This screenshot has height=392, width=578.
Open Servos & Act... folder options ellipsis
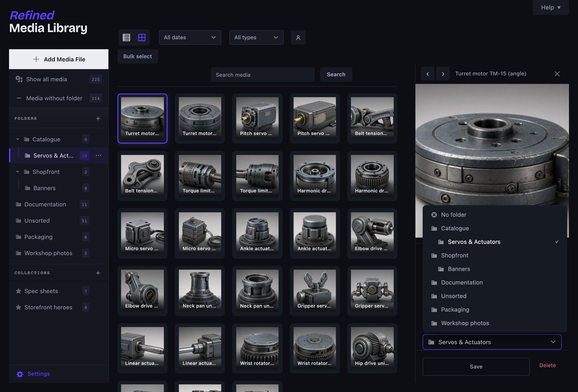coord(98,155)
